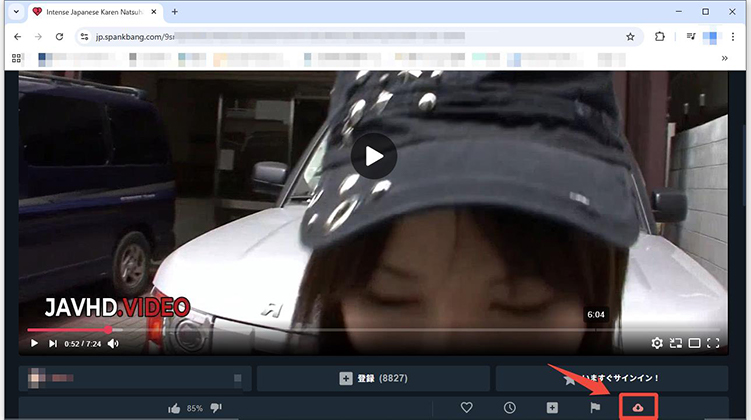751x420 pixels.
Task: Click the Chrome extensions puzzle icon
Action: tap(660, 36)
